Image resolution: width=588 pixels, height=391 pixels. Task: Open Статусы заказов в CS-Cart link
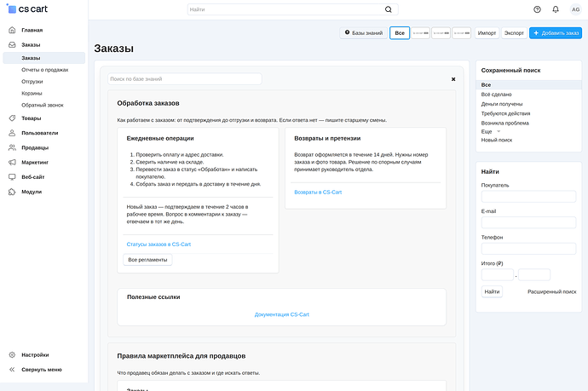[159, 244]
